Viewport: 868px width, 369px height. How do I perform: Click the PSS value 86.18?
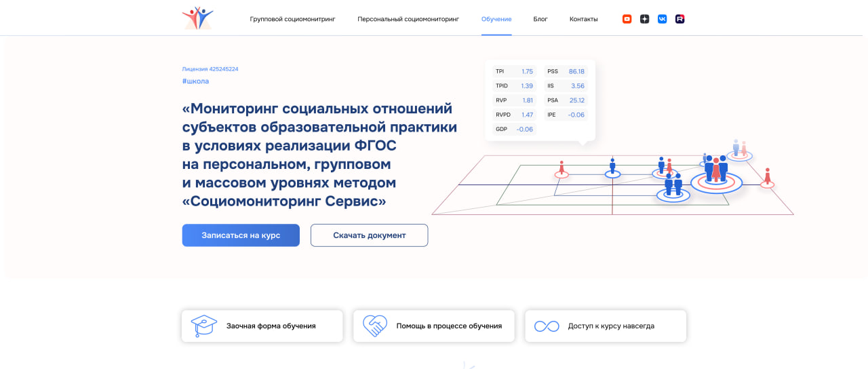[x=576, y=71]
